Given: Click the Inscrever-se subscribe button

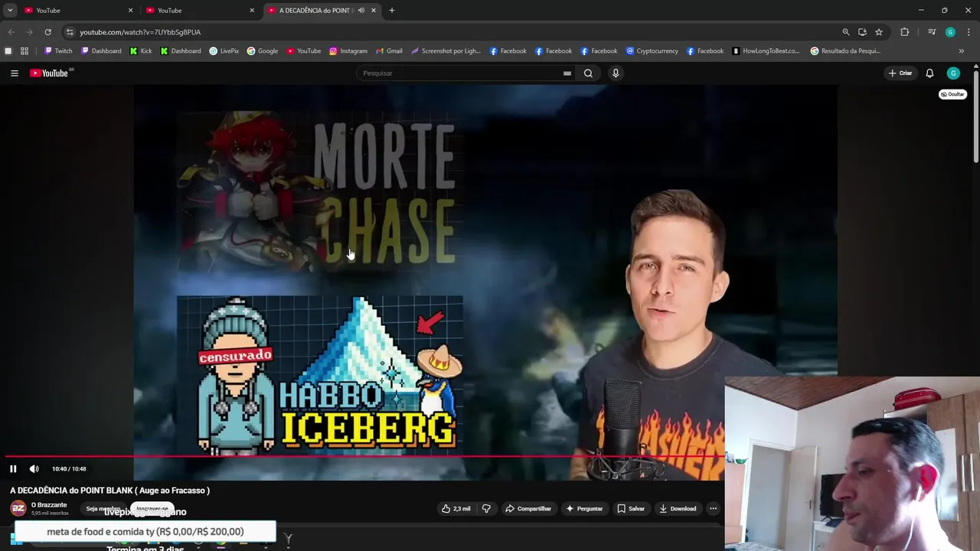Looking at the screenshot, I should click(x=152, y=509).
